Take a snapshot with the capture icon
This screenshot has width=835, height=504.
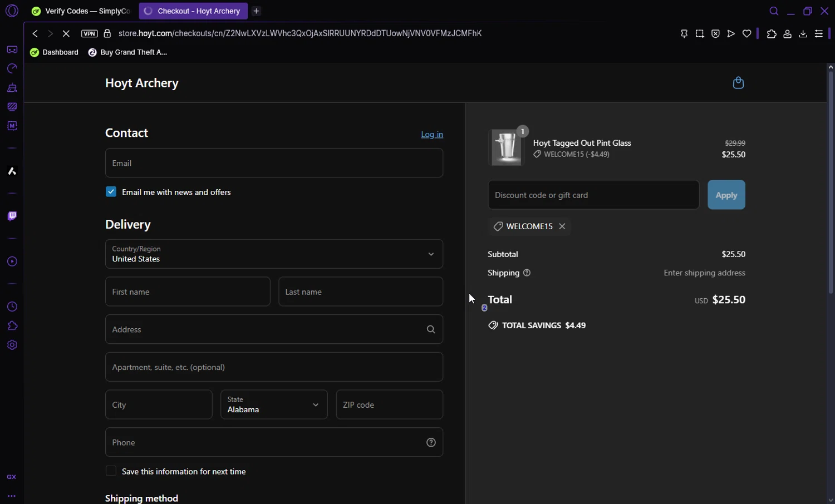point(700,34)
